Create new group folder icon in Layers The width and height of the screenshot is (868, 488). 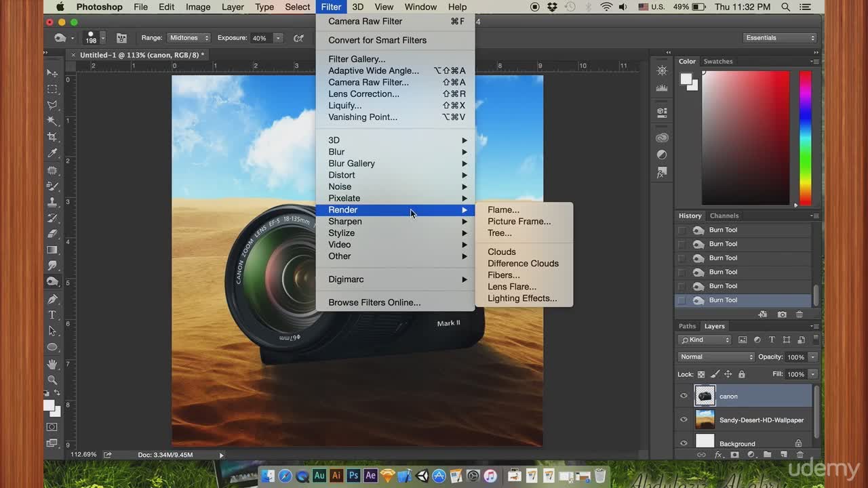[x=767, y=455]
